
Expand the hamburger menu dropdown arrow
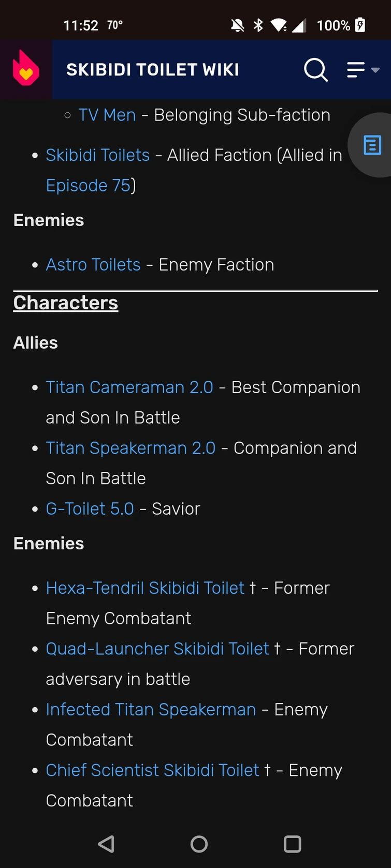(x=375, y=70)
